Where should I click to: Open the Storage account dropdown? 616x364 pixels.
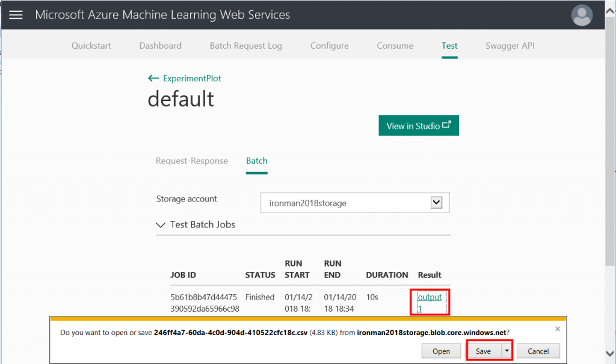pyautogui.click(x=355, y=203)
